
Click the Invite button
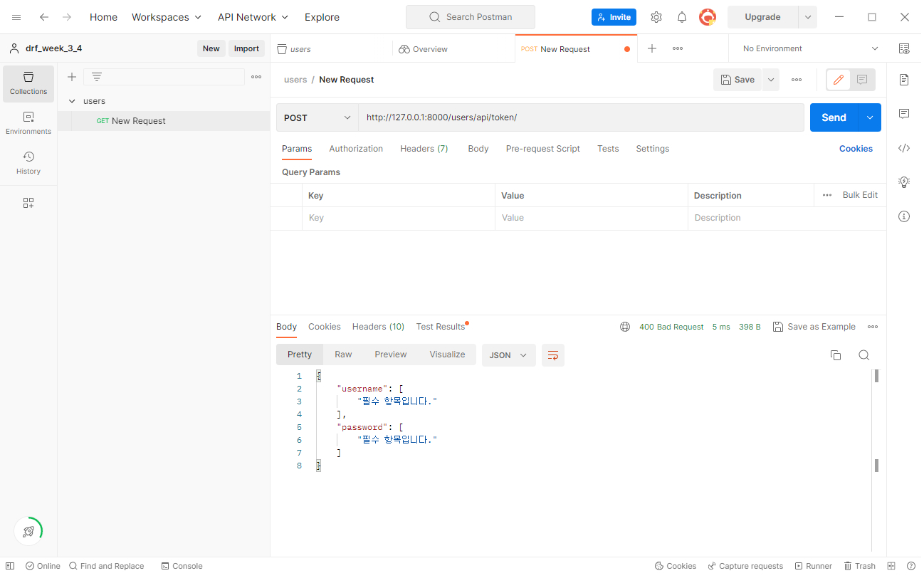(614, 17)
